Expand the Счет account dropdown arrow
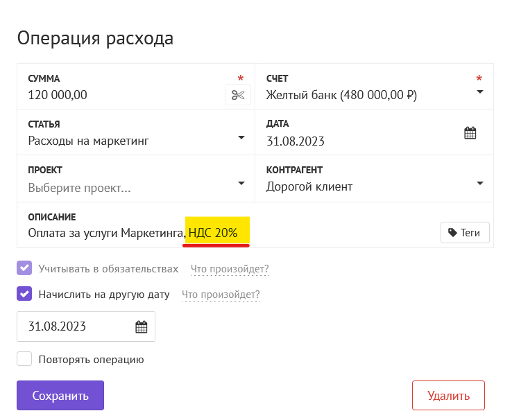Screen dimensions: 512x420 [479, 92]
